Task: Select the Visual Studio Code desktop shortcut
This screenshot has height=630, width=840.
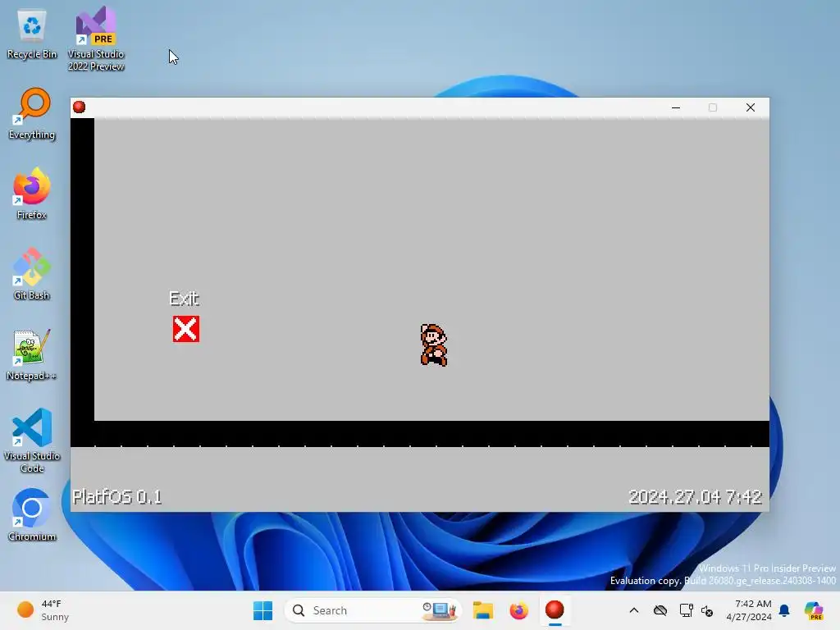Action: [32, 441]
